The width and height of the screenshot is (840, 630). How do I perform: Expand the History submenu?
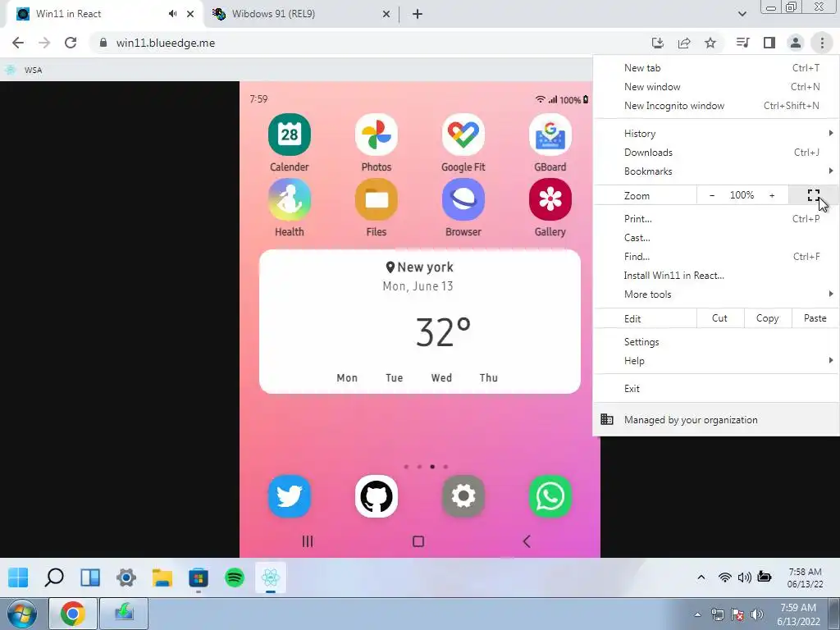pos(716,134)
